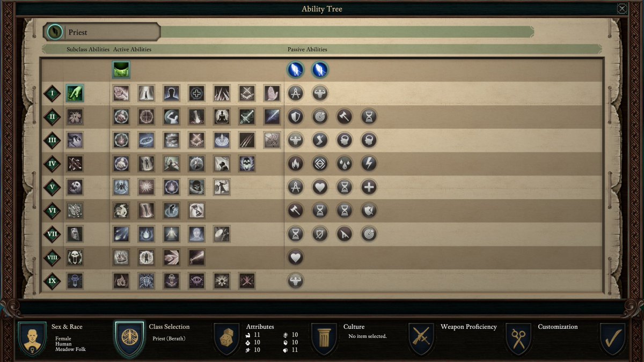This screenshot has width=644, height=362.
Task: Choose the hourglass spell ability in row VI
Action: [196, 210]
